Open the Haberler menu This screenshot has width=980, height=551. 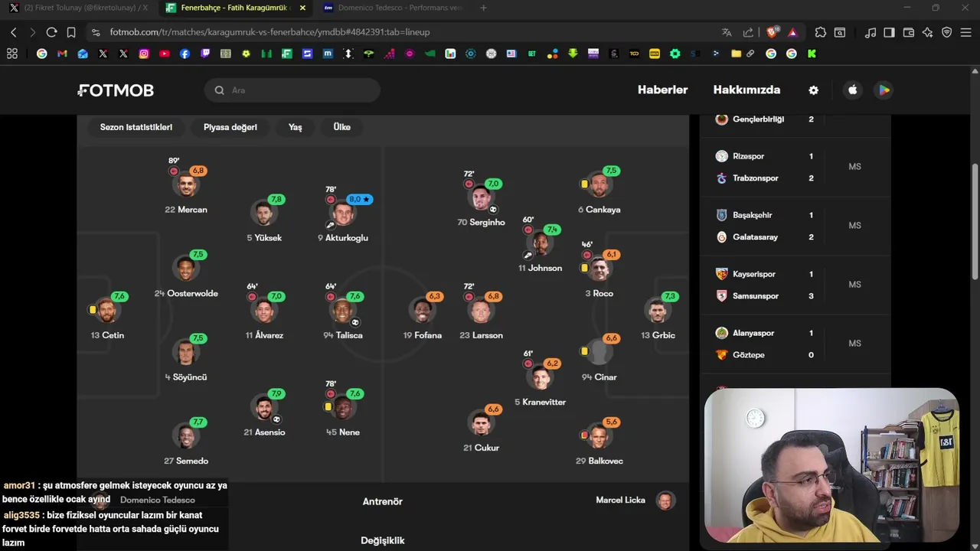pos(663,90)
